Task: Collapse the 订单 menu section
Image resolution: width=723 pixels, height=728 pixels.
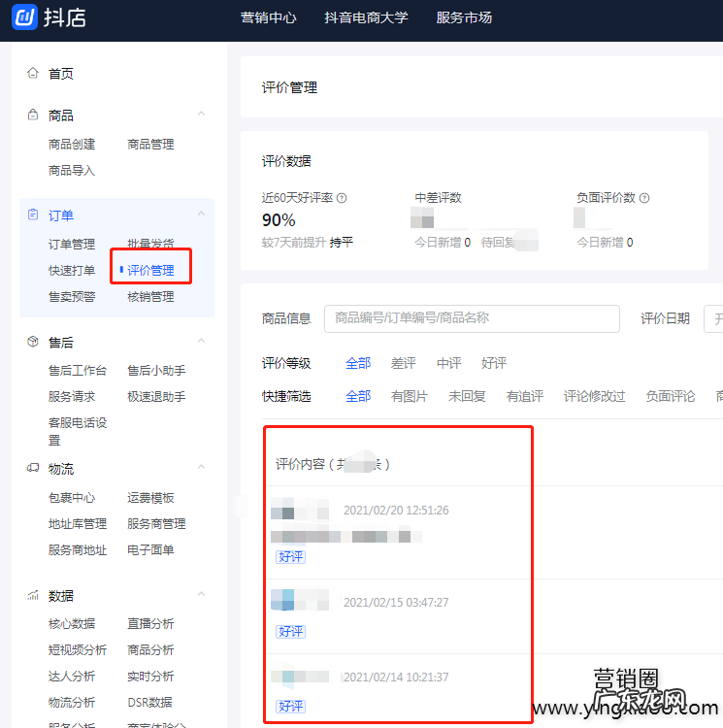Action: click(x=202, y=215)
